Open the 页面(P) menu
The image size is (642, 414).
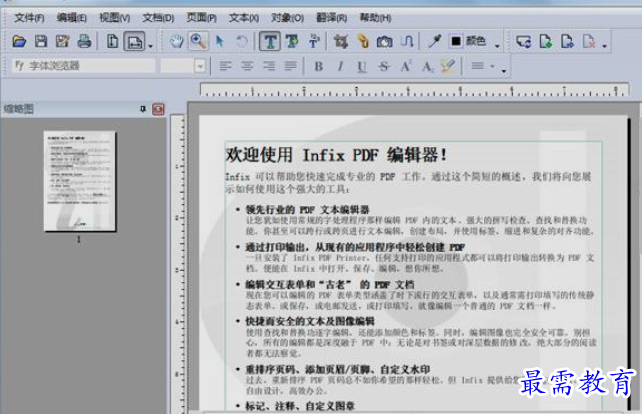click(201, 18)
